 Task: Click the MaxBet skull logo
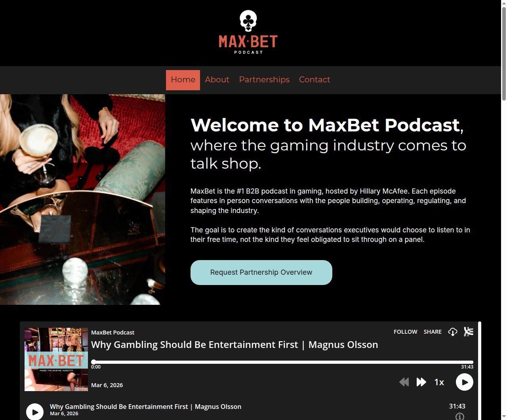coord(248,32)
